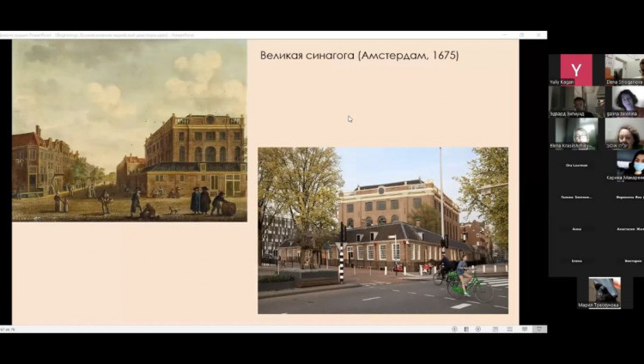Viewport: 644px width, 364px height.
Task: Close the PowerPoint presentation window
Action: pyautogui.click(x=538, y=35)
